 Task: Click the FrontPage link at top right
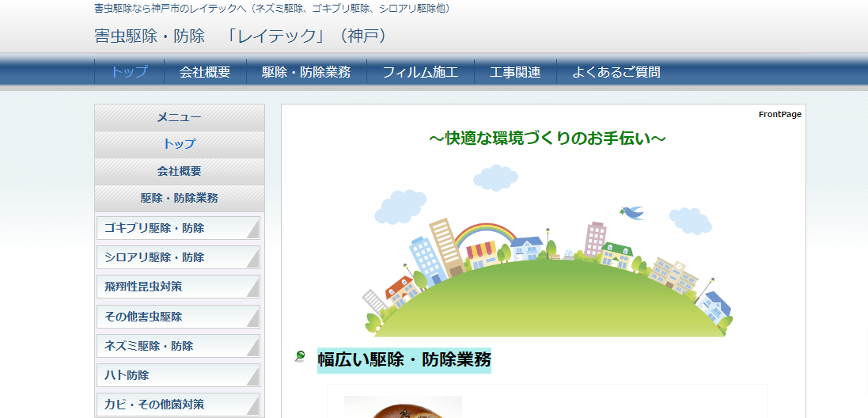point(779,115)
